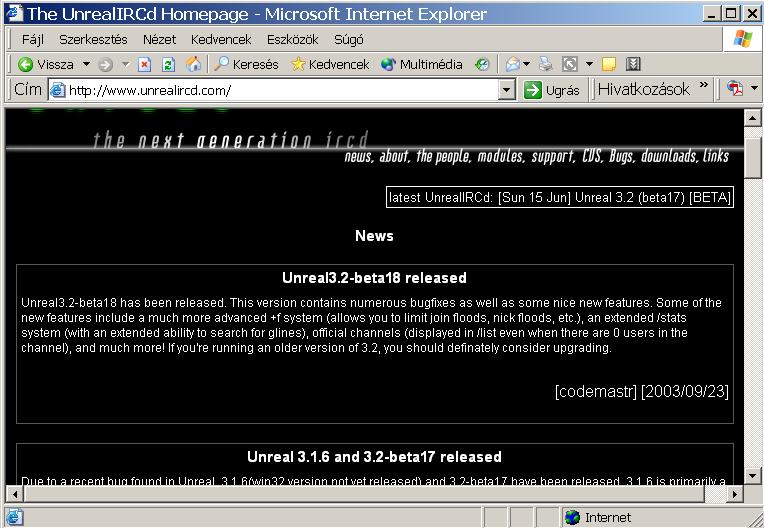
Task: Click the Home icon in toolbar
Action: pos(193,64)
